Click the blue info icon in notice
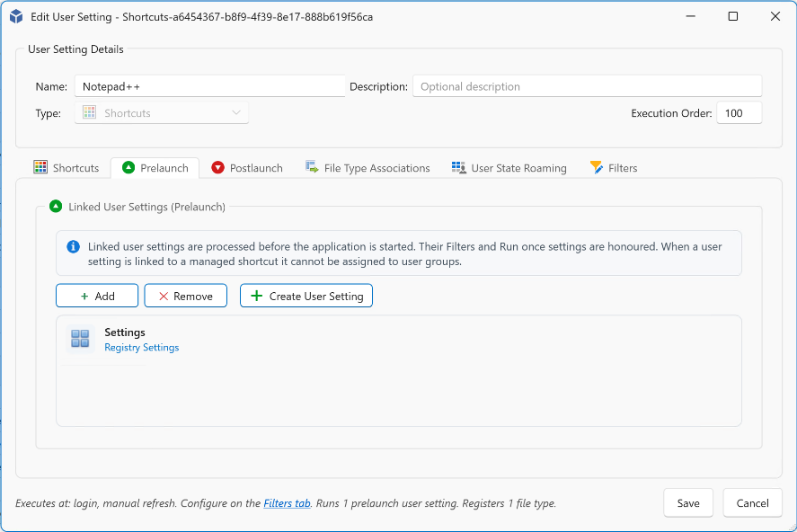This screenshot has height=532, width=797. pos(73,246)
